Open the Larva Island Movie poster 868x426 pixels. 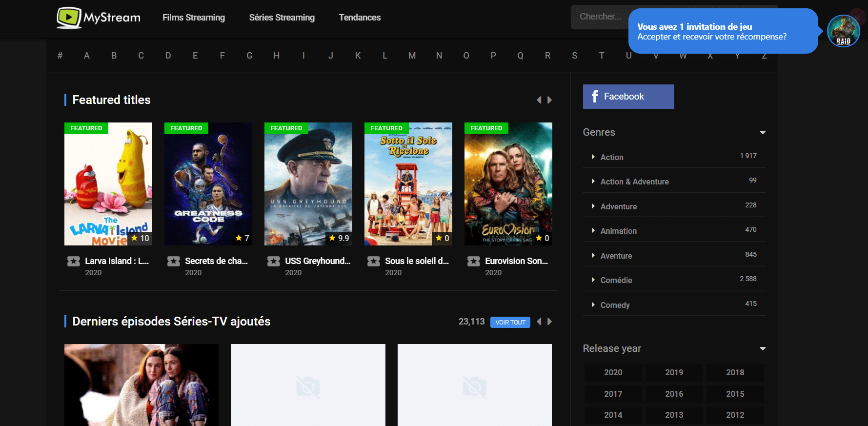point(108,184)
